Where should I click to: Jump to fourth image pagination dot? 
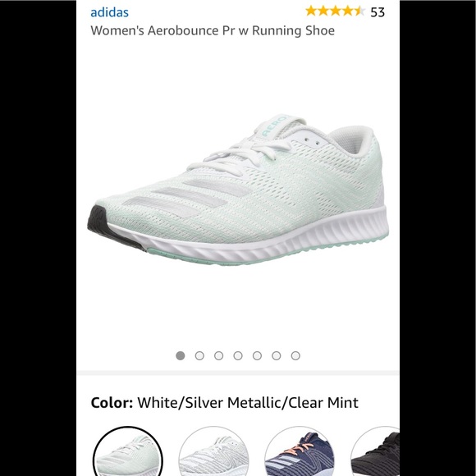tap(238, 355)
